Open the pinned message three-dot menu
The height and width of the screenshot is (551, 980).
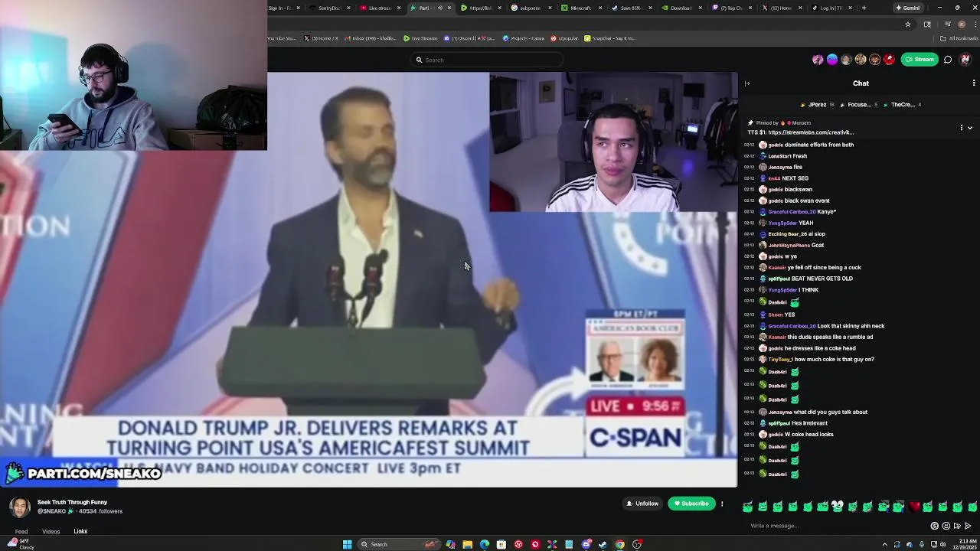962,128
